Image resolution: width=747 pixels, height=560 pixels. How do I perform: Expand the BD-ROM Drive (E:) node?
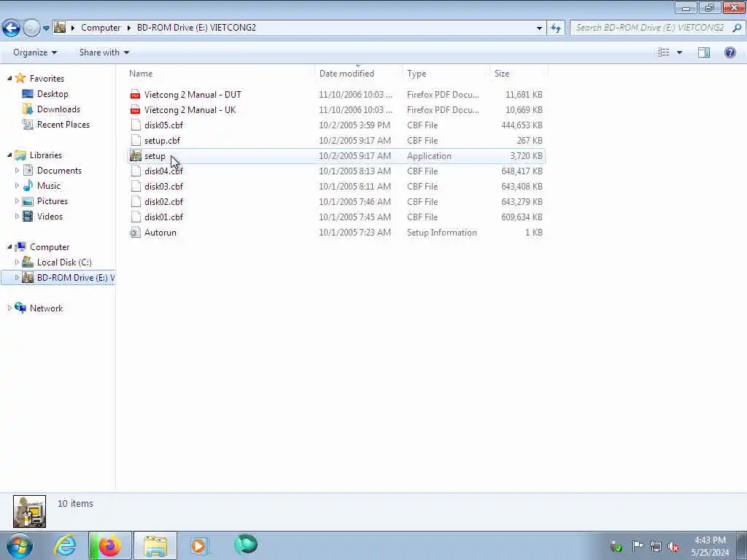click(x=18, y=278)
